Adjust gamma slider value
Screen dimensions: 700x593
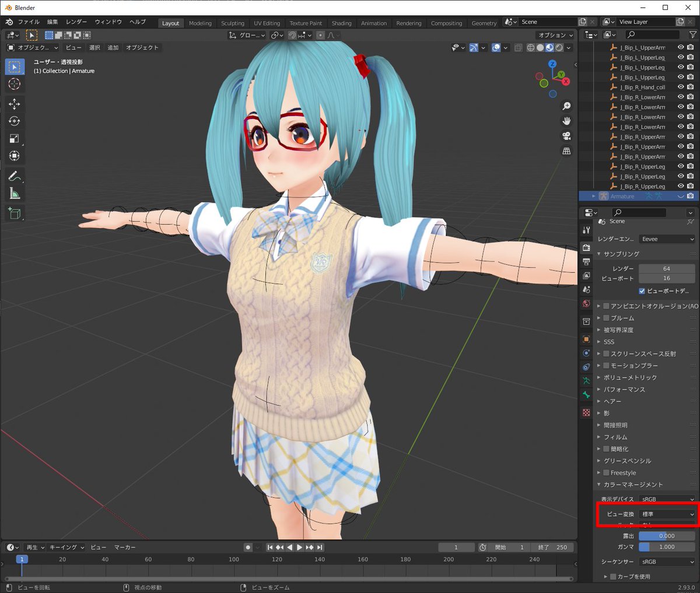(667, 547)
